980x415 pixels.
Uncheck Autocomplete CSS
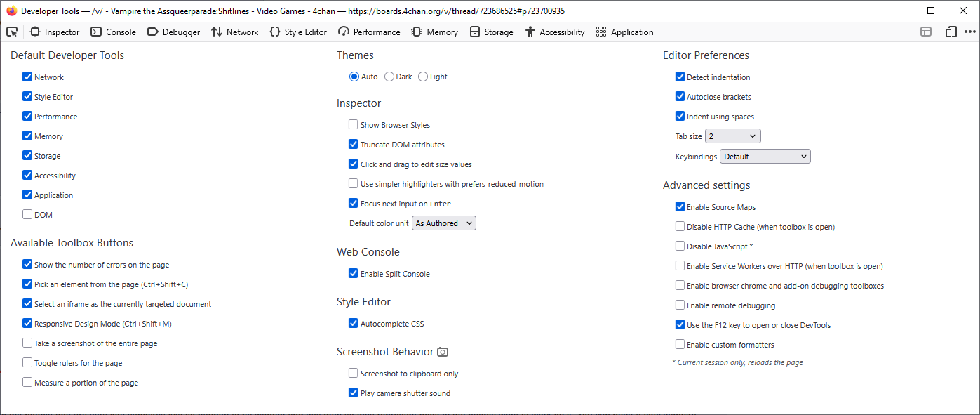point(354,324)
